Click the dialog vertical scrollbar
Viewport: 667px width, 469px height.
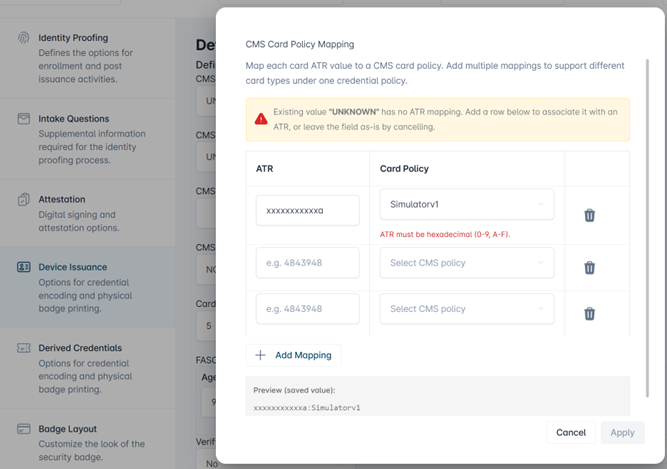[647, 228]
